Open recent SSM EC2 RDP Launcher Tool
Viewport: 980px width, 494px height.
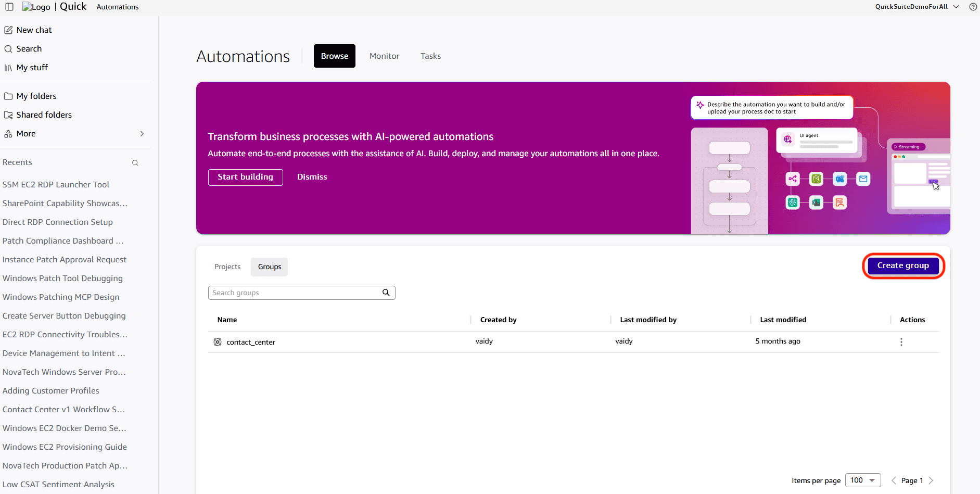56,185
